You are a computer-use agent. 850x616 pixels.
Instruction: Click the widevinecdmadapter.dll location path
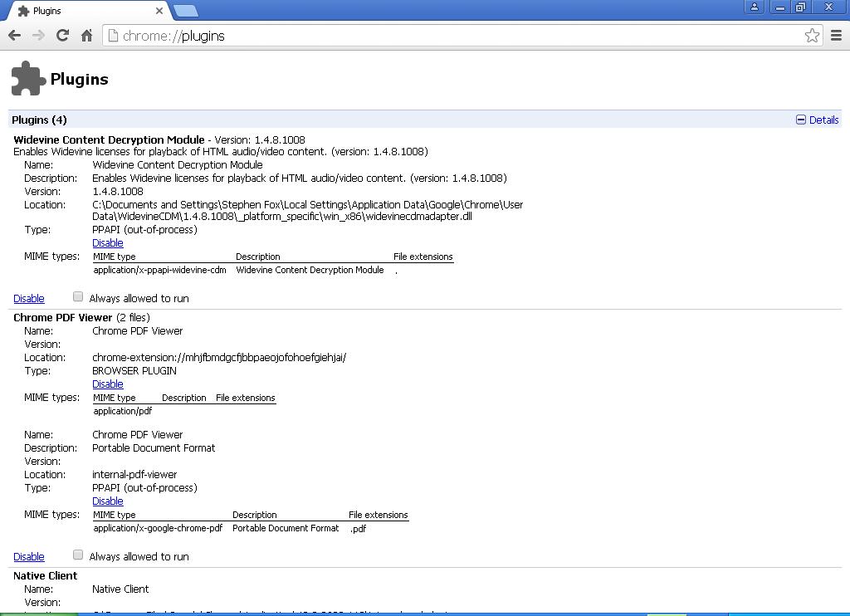(307, 210)
